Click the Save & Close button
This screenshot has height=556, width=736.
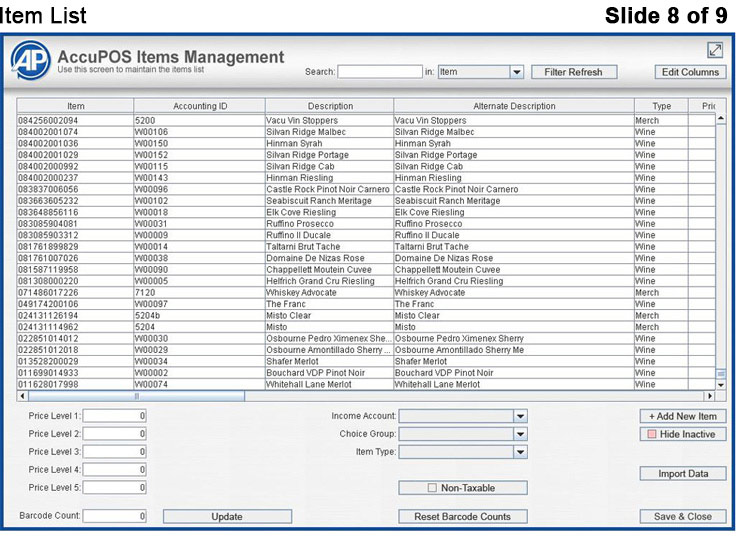(683, 517)
